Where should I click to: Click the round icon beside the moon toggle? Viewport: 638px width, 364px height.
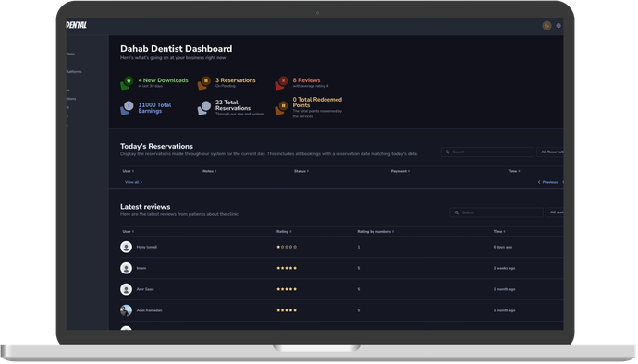point(558,26)
